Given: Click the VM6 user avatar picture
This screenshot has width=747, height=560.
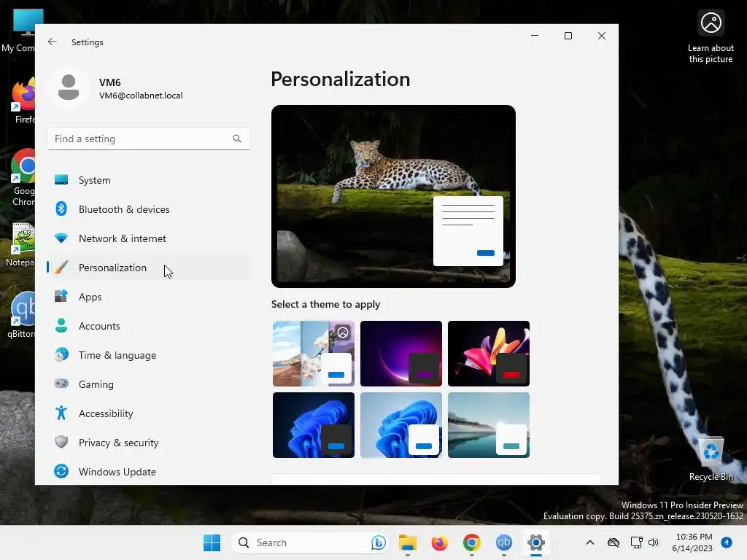Looking at the screenshot, I should click(69, 87).
